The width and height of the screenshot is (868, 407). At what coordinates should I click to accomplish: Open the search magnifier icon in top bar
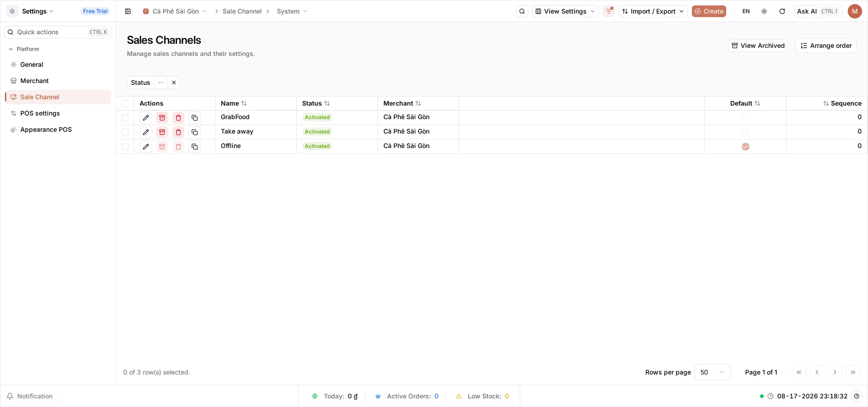click(x=522, y=11)
